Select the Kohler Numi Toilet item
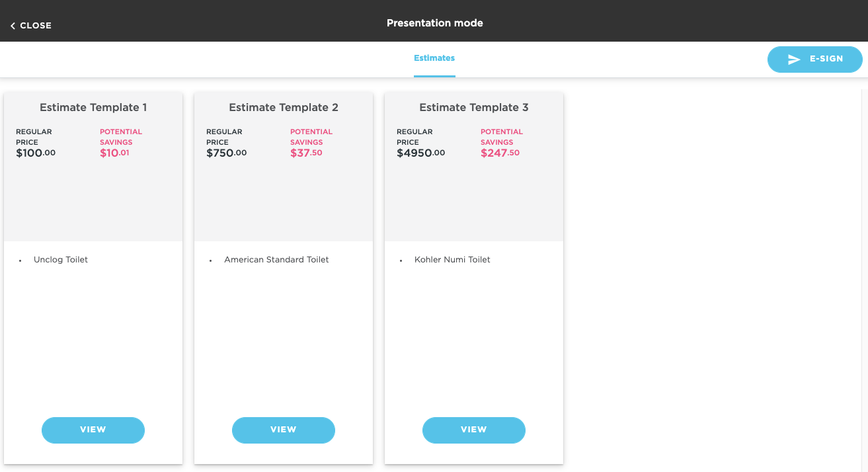Viewport: 868px width, 472px height. pos(452,259)
